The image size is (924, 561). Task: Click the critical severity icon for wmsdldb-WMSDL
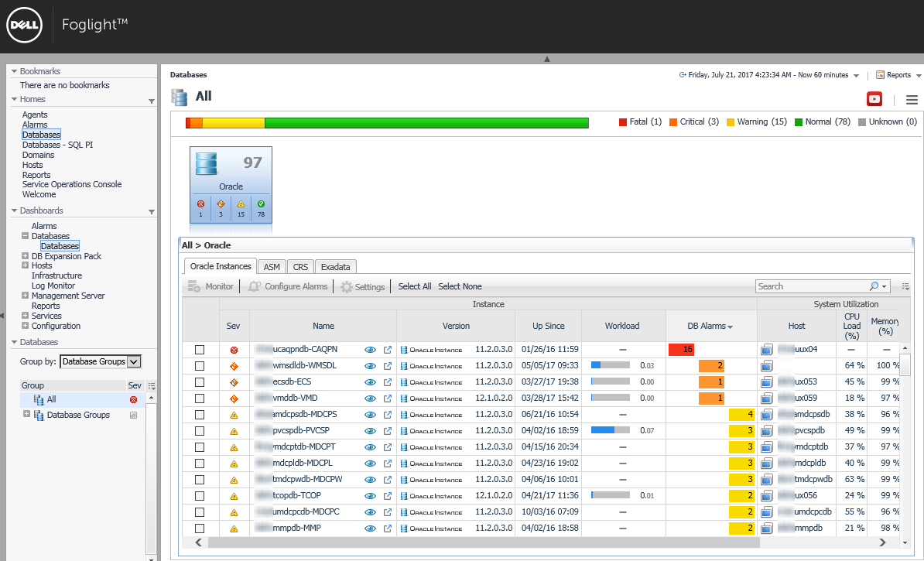point(234,366)
